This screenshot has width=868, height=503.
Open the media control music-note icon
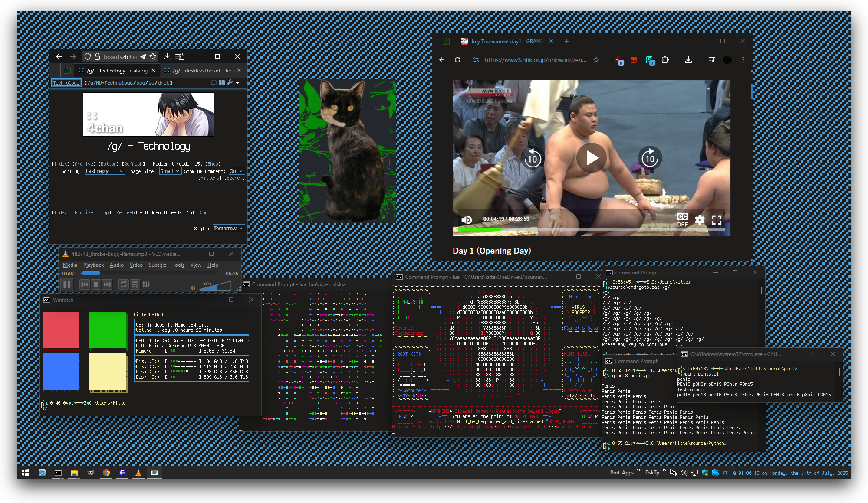tap(712, 60)
